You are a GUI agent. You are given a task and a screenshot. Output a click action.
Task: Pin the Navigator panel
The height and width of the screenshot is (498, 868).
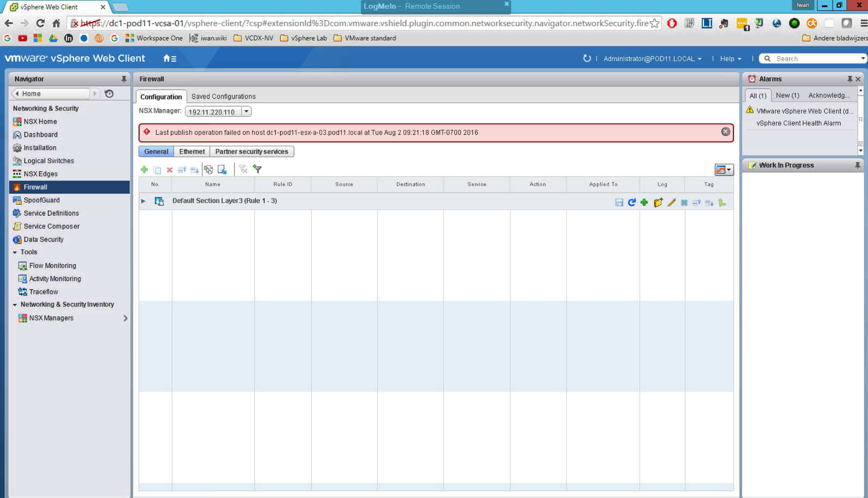[124, 79]
